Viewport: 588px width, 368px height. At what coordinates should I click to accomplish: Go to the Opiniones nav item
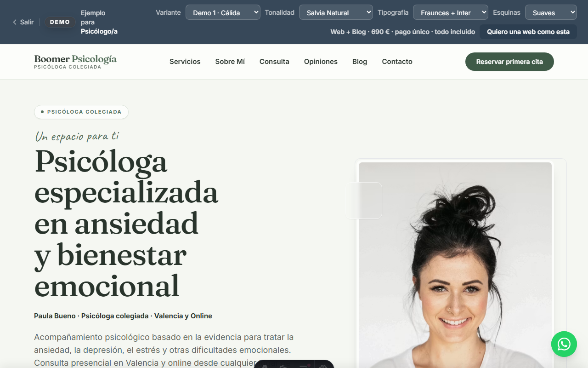tap(321, 62)
